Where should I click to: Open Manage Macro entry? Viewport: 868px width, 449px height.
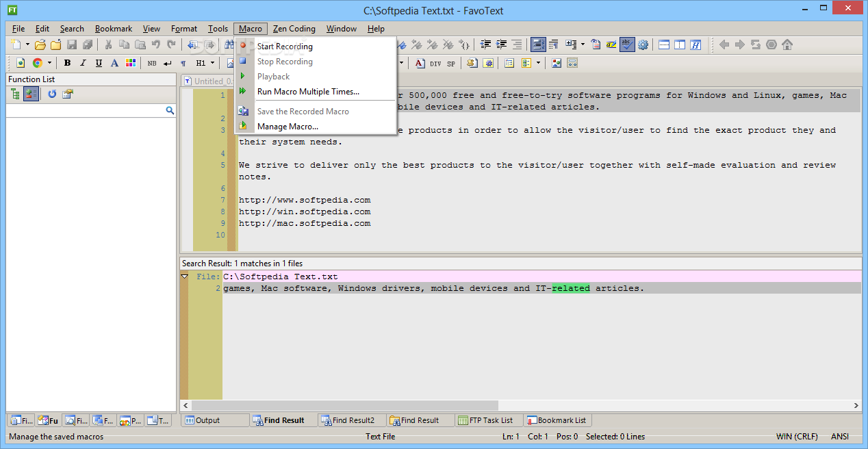[288, 127]
